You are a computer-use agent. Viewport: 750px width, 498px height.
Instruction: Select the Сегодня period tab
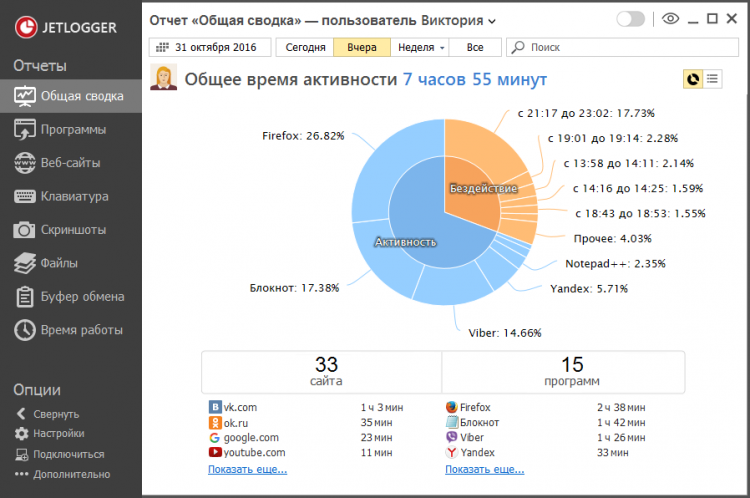pyautogui.click(x=305, y=47)
